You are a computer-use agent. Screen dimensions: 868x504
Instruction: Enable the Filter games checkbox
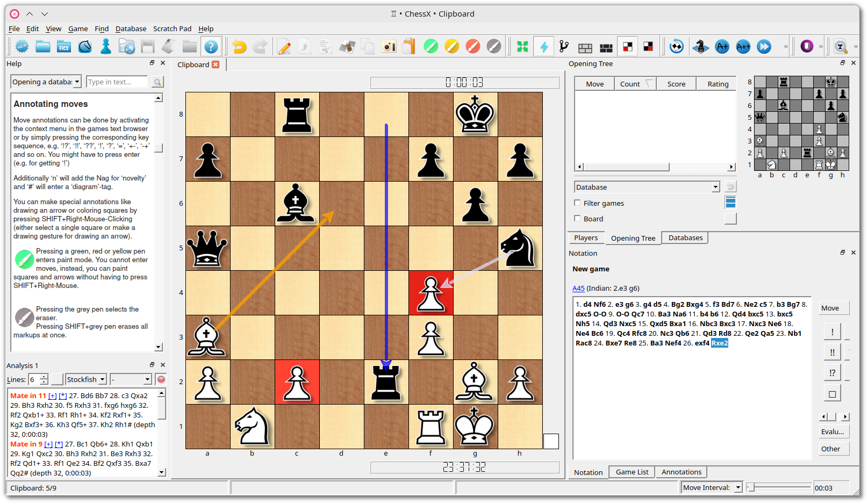coord(578,203)
